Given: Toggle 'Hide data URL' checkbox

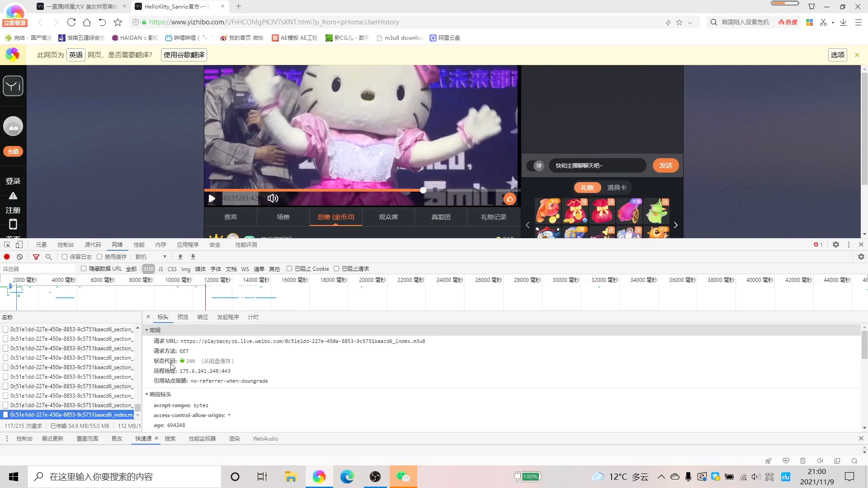Looking at the screenshot, I should click(84, 268).
